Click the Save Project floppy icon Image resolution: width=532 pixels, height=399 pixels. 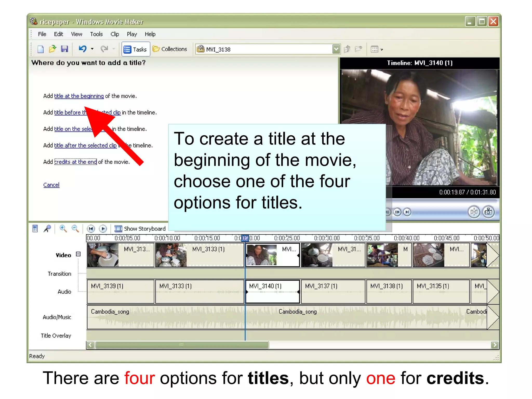[64, 49]
